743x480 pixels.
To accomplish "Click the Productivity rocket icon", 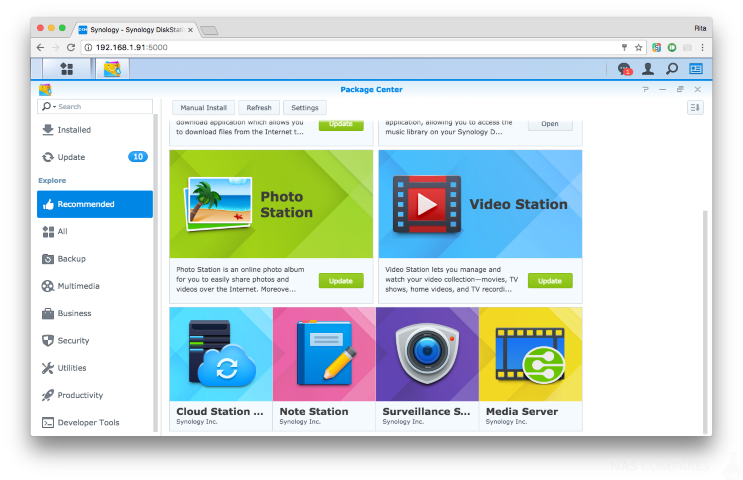I will click(x=48, y=395).
